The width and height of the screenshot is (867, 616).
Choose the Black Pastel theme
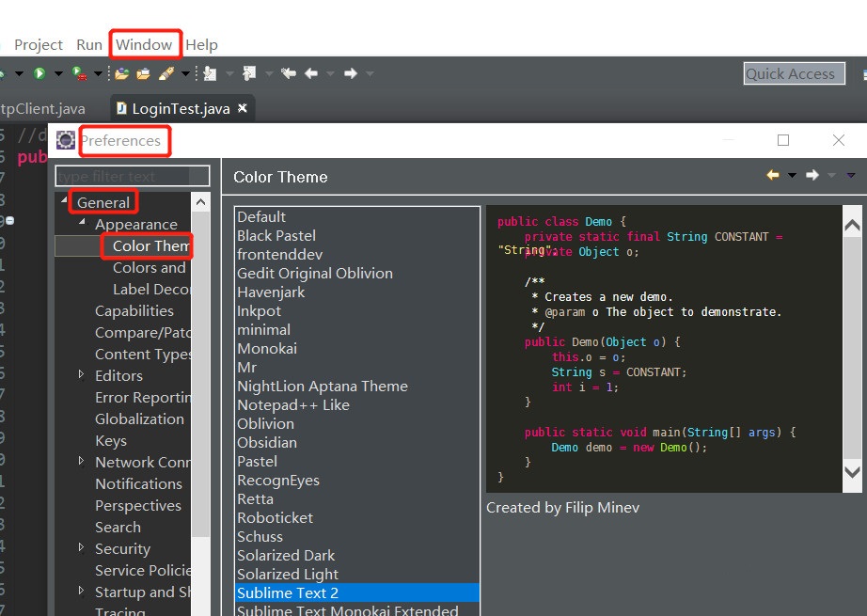pyautogui.click(x=357, y=235)
